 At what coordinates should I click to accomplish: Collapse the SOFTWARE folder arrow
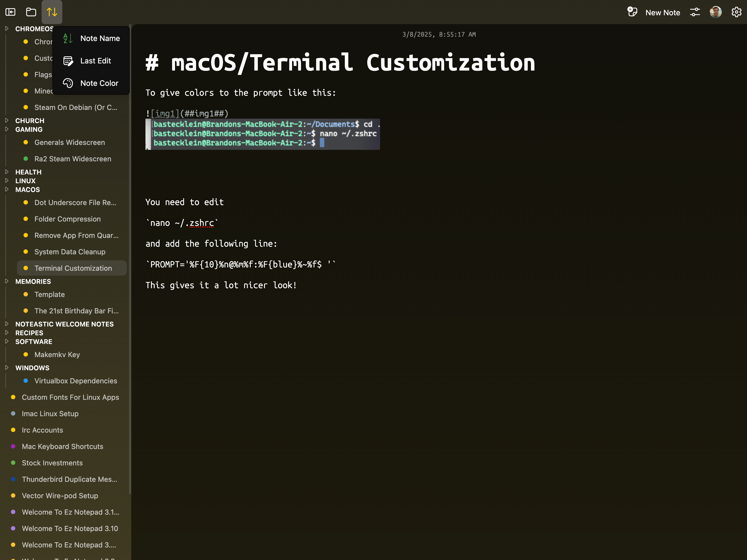point(6,341)
